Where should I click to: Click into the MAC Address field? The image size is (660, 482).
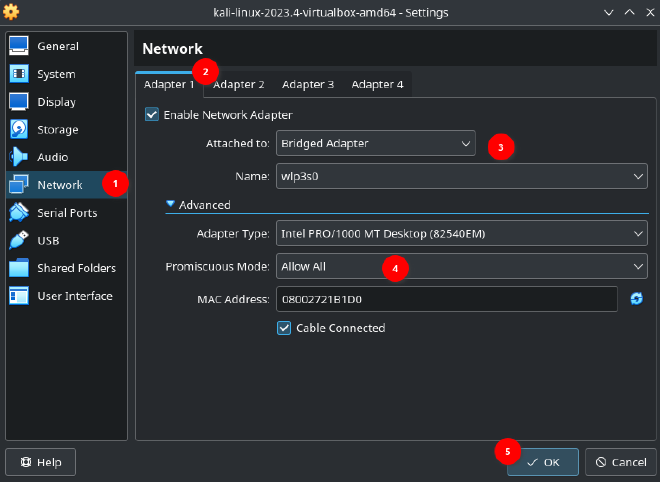[447, 299]
